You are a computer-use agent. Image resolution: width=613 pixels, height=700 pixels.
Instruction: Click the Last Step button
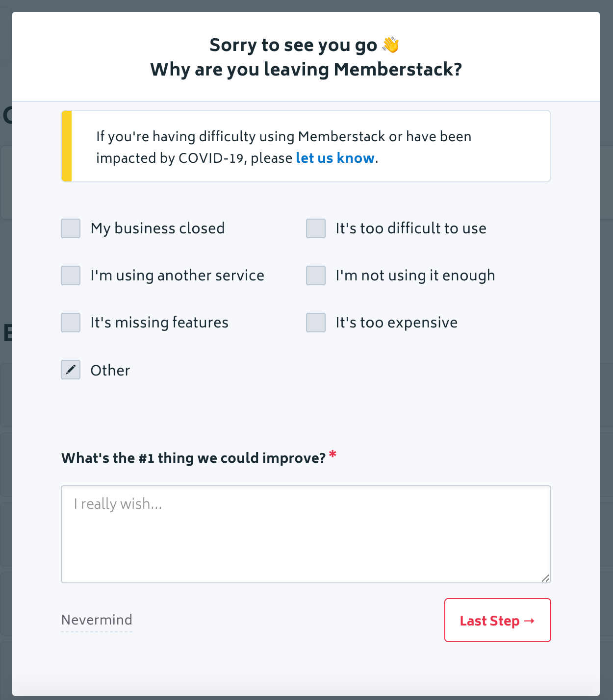(x=498, y=620)
